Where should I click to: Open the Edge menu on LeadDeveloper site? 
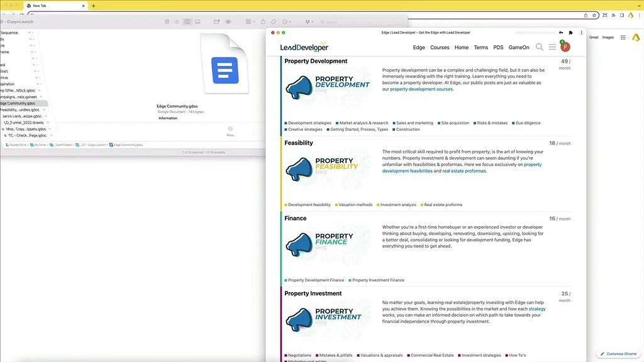(x=419, y=48)
